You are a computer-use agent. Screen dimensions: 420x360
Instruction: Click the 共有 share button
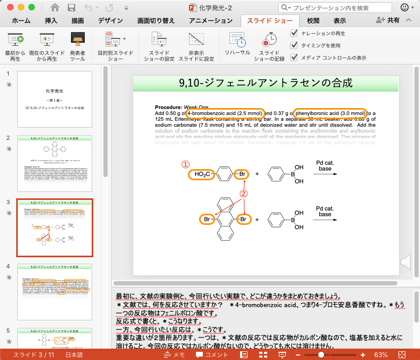[388, 20]
